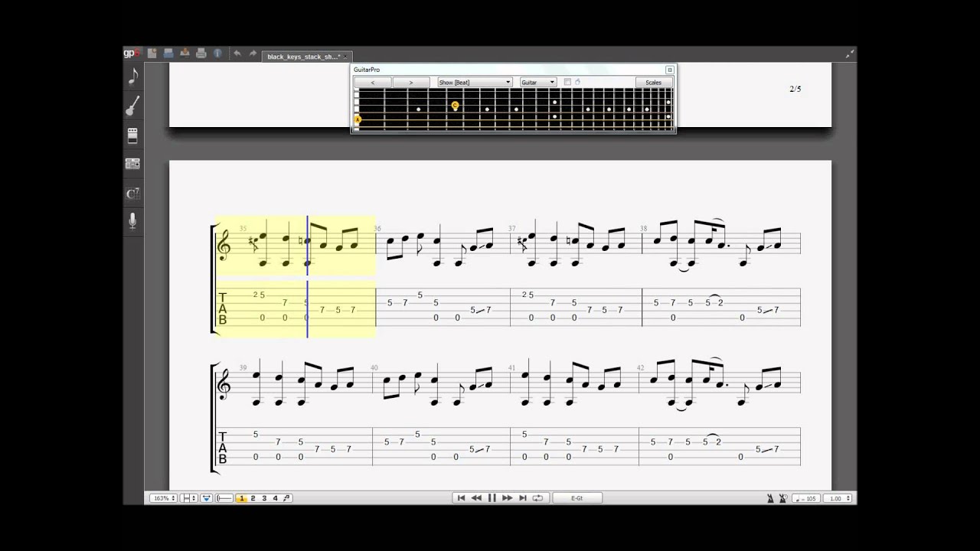
Task: Click the blue down-arrow view option icon
Action: tap(206, 498)
